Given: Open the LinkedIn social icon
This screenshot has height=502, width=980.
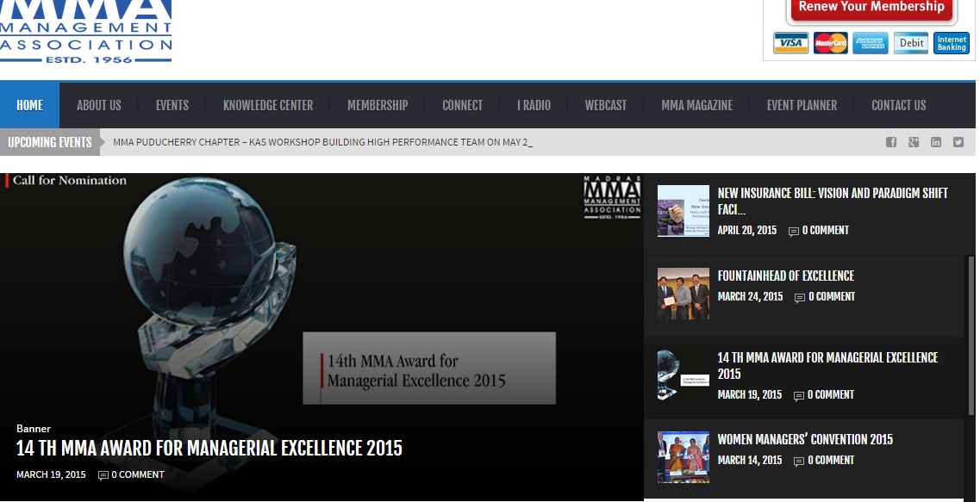Looking at the screenshot, I should 936,142.
